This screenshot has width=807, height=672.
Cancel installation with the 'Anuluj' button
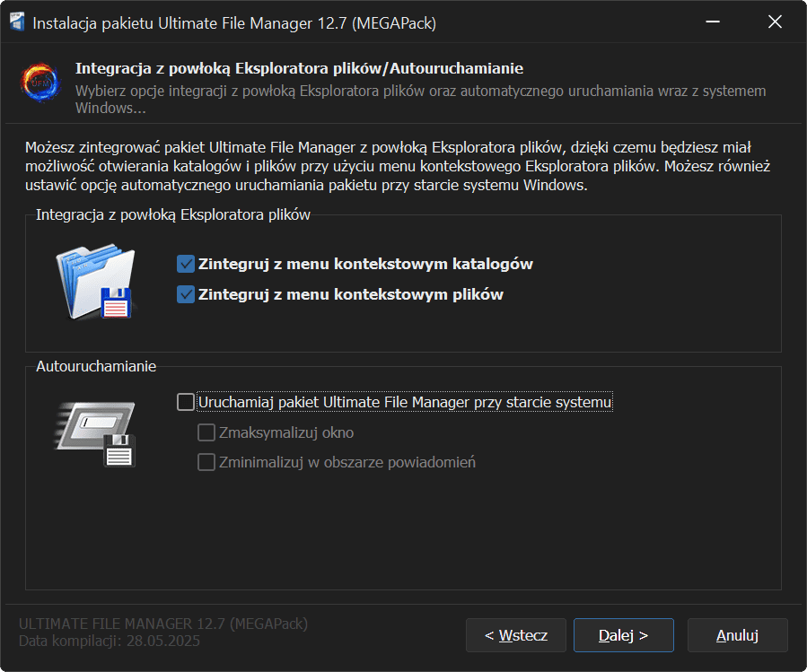coord(737,635)
